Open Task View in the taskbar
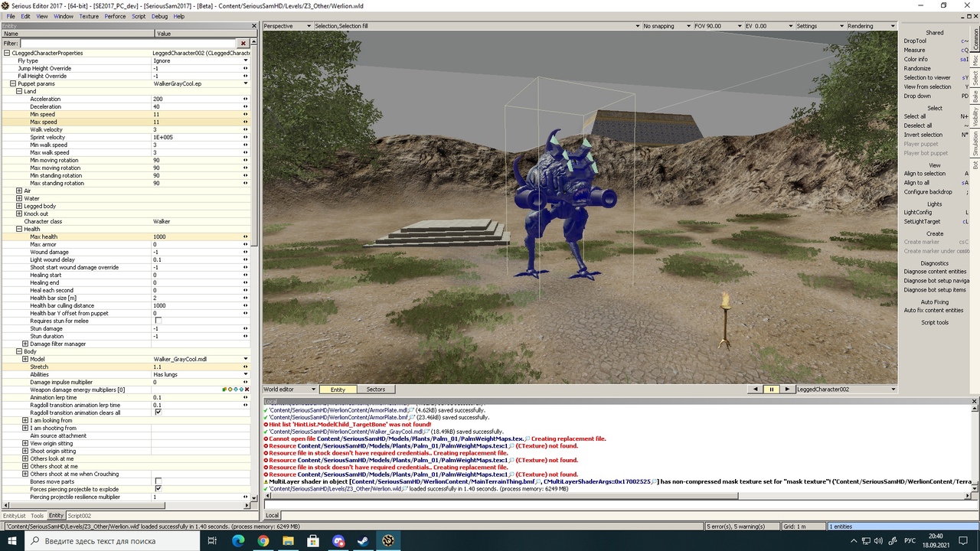This screenshot has width=980, height=551. point(213,541)
